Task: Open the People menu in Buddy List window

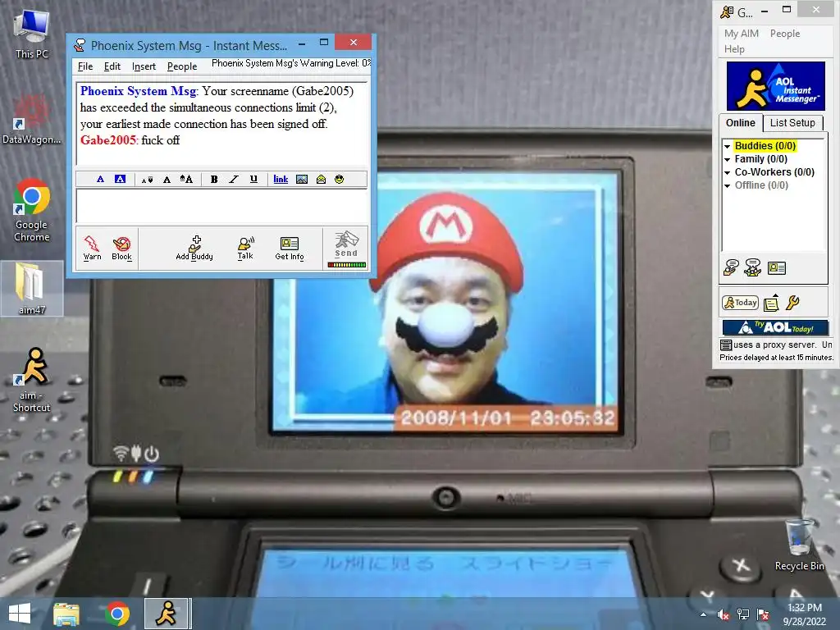Action: coord(785,33)
